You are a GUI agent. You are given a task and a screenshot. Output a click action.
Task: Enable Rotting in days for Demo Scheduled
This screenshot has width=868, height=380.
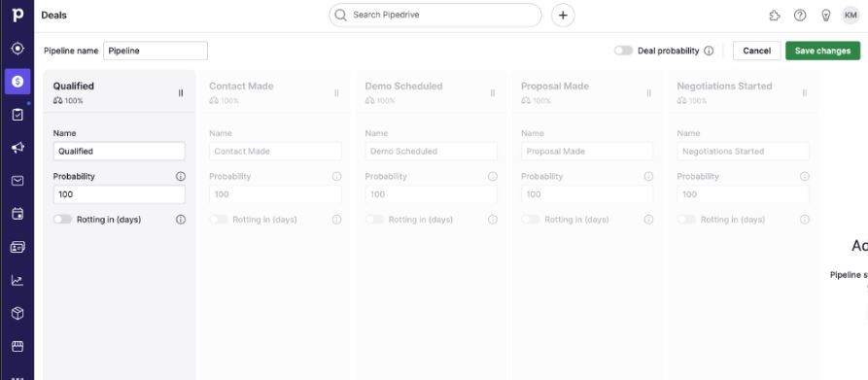tap(375, 220)
